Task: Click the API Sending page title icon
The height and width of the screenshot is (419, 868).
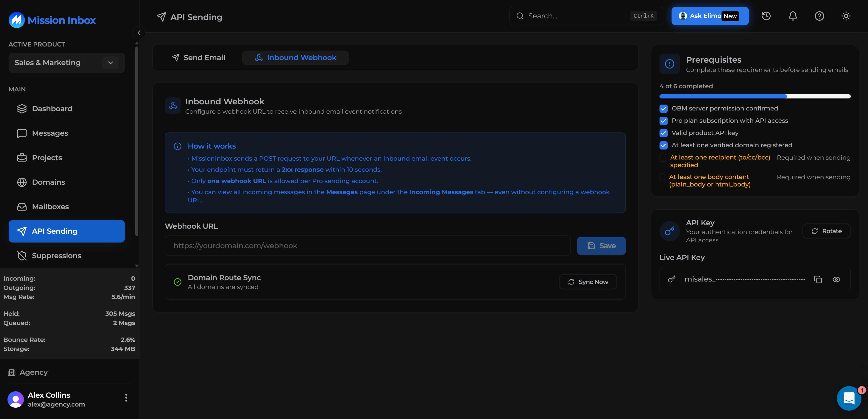Action: tap(161, 17)
